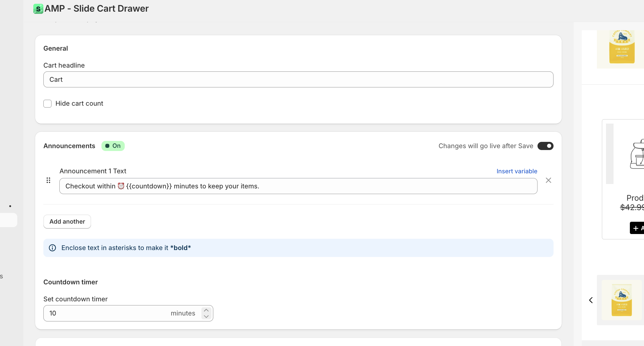Focus the Cart headline input field
This screenshot has height=346, width=644.
coord(298,79)
